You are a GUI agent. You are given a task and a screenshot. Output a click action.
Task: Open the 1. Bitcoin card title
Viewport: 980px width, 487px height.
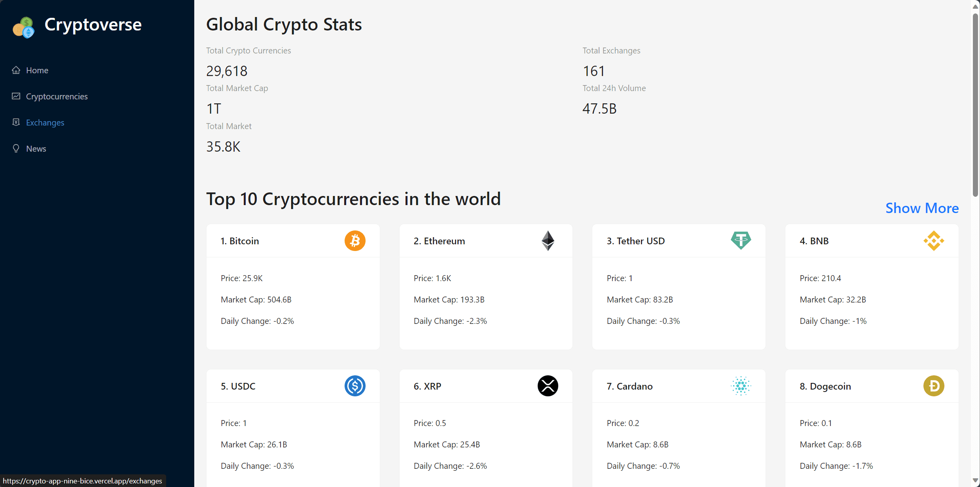240,241
